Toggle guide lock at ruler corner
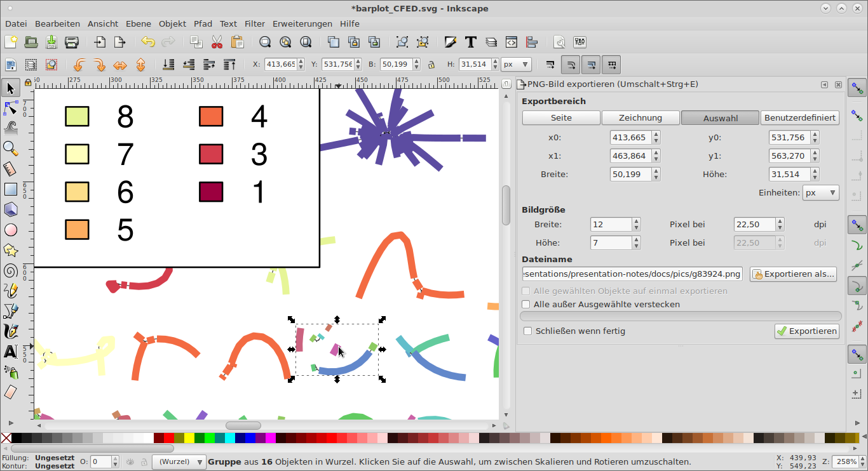Image resolution: width=868 pixels, height=471 pixels. [x=28, y=83]
